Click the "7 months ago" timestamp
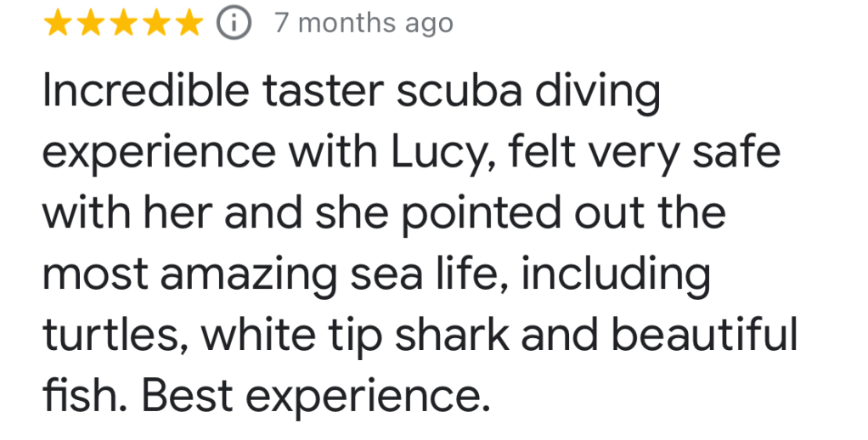Image resolution: width=868 pixels, height=440 pixels. click(364, 24)
